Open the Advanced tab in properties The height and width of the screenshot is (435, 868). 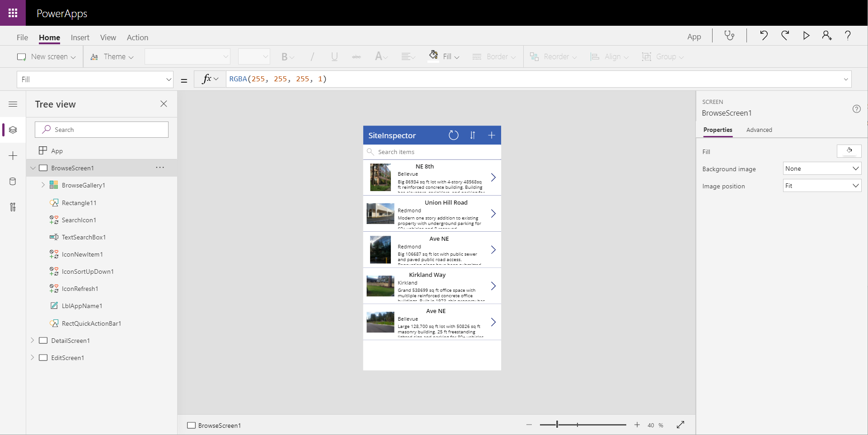click(x=759, y=130)
